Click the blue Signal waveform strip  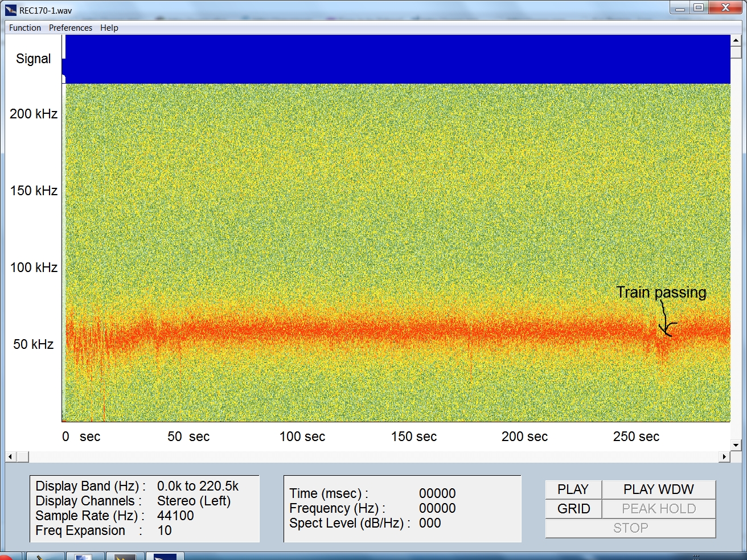click(397, 59)
